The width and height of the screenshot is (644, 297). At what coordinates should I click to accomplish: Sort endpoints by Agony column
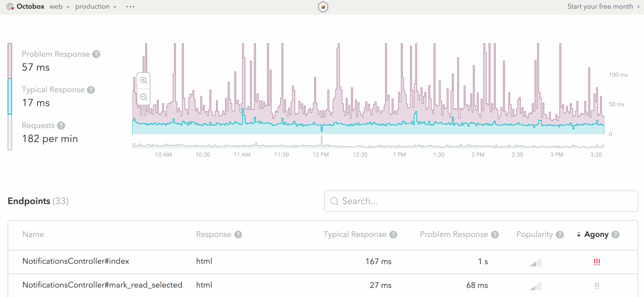593,235
